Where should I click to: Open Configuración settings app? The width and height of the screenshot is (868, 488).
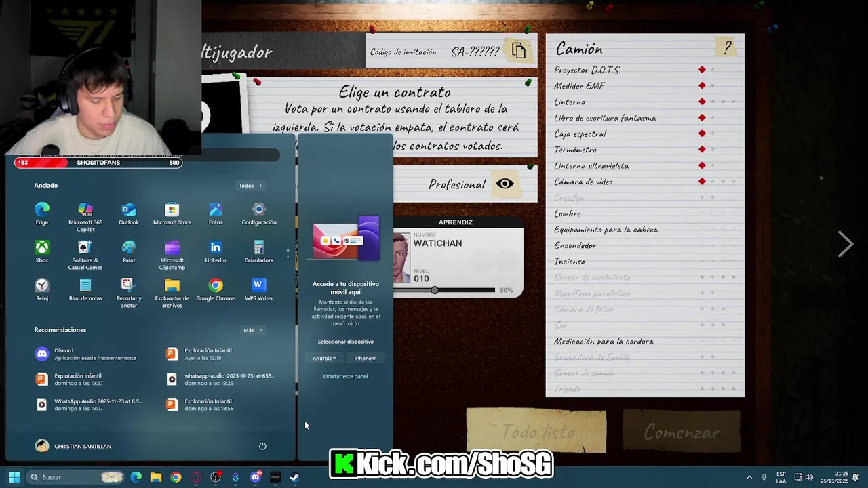pos(259,213)
